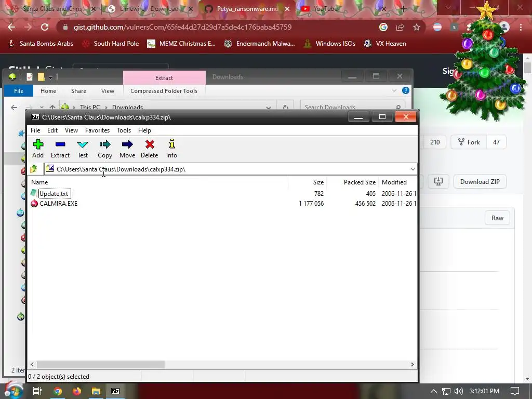The width and height of the screenshot is (532, 399).
Task: Sort files by Modified column
Action: click(x=398, y=182)
